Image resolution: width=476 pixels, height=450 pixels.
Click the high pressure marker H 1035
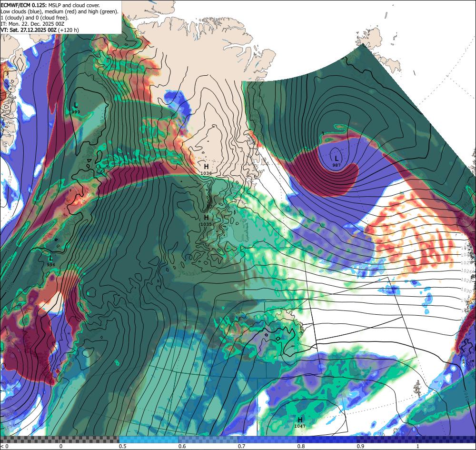click(x=206, y=220)
